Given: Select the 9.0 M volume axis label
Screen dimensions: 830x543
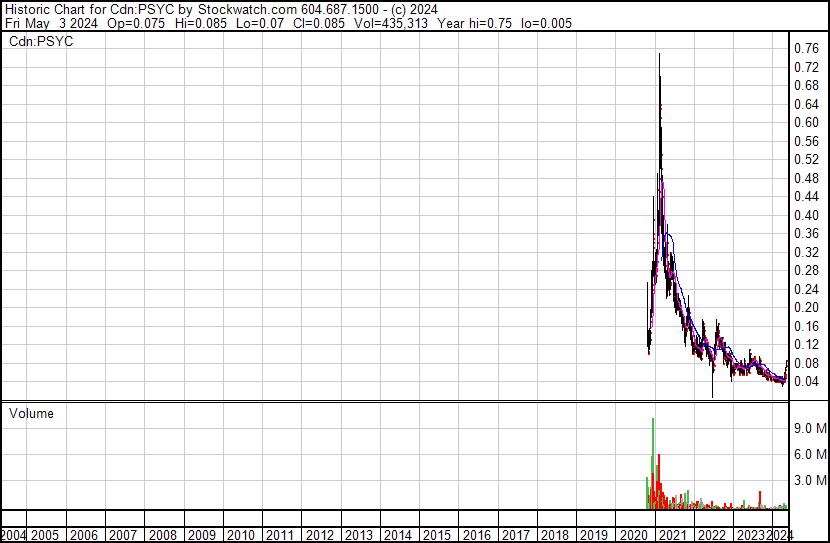Looking at the screenshot, I should 808,428.
